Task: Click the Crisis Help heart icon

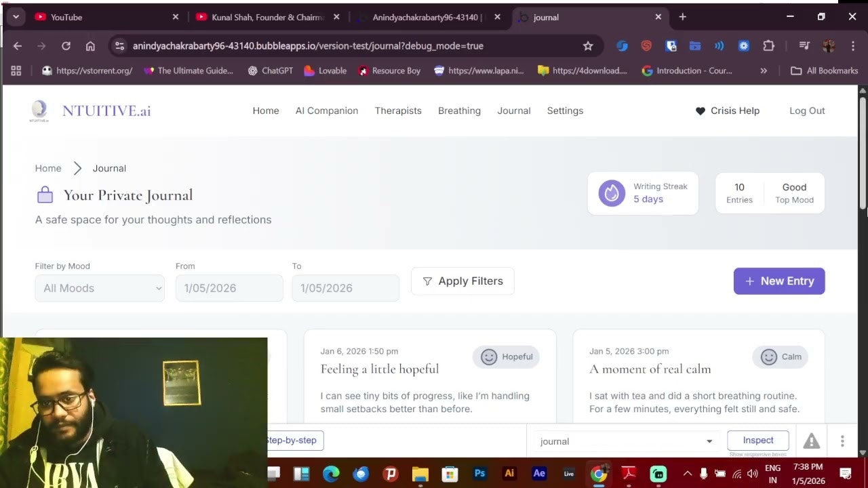Action: 700,110
